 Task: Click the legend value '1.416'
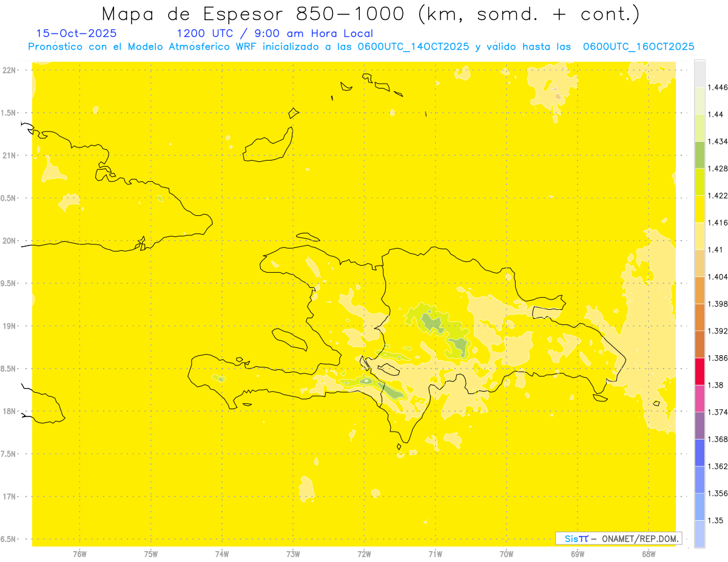tap(718, 222)
